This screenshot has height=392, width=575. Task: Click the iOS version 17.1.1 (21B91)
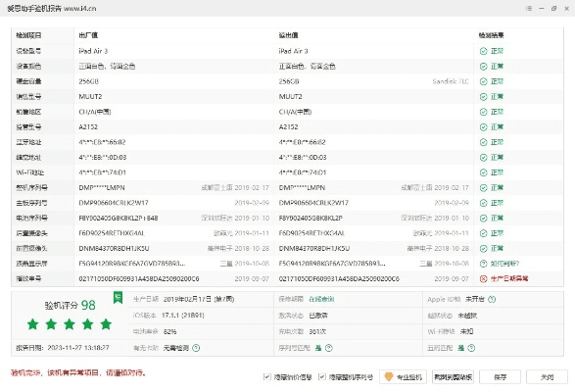tap(182, 316)
